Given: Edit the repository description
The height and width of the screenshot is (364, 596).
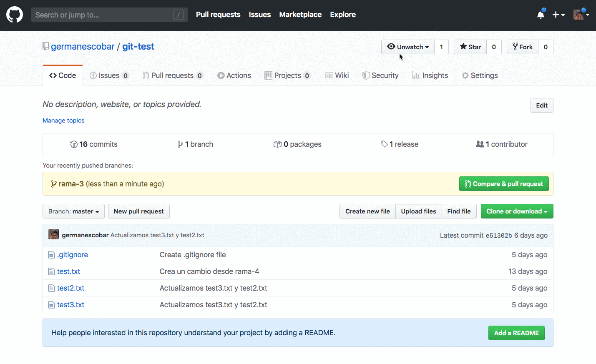Looking at the screenshot, I should click(x=542, y=105).
